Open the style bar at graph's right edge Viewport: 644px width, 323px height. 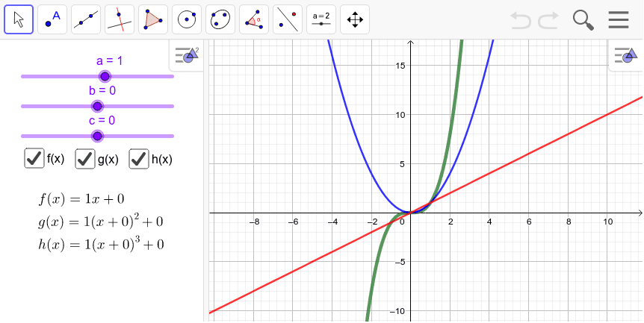click(x=626, y=55)
